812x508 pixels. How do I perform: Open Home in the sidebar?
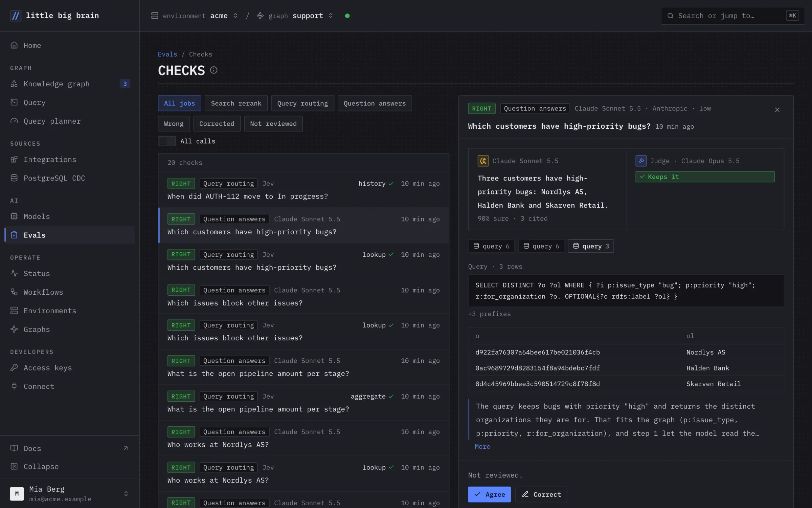pos(69,45)
